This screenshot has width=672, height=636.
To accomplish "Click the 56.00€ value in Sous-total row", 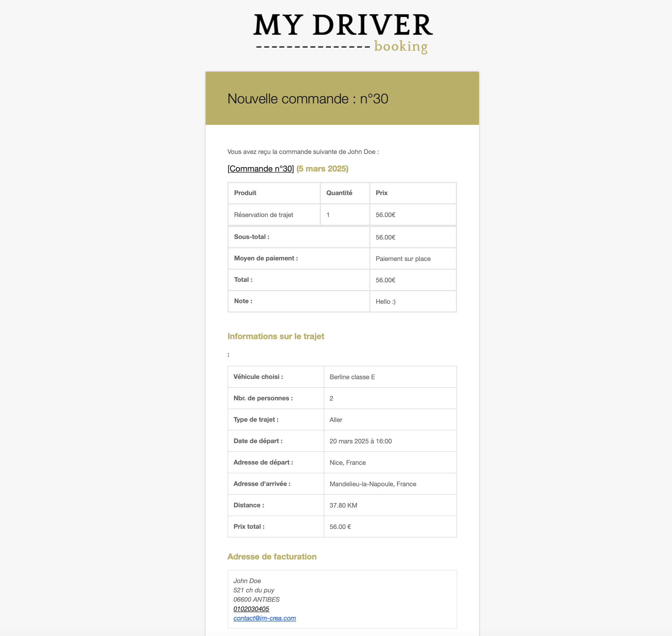I will (385, 237).
